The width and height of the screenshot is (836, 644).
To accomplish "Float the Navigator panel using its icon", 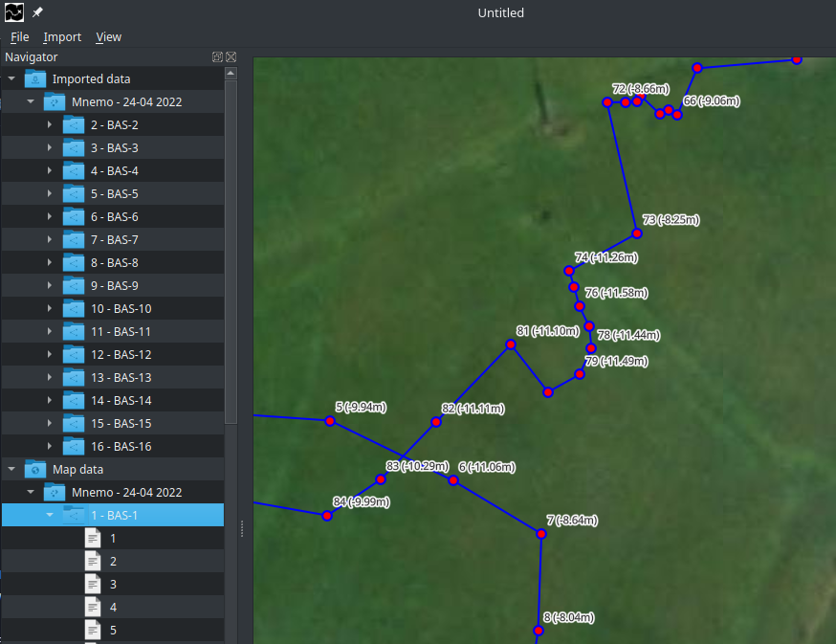I will [217, 57].
